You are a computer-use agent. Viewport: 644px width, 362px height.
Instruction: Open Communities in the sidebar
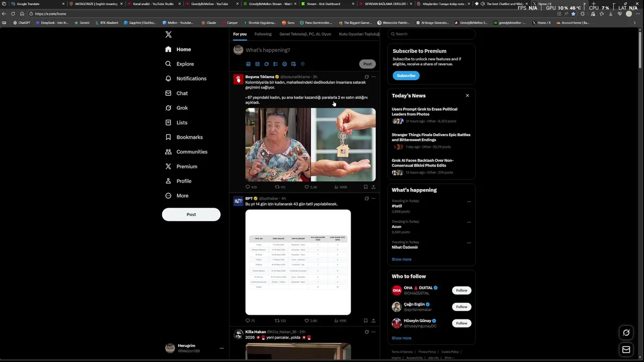[186, 151]
